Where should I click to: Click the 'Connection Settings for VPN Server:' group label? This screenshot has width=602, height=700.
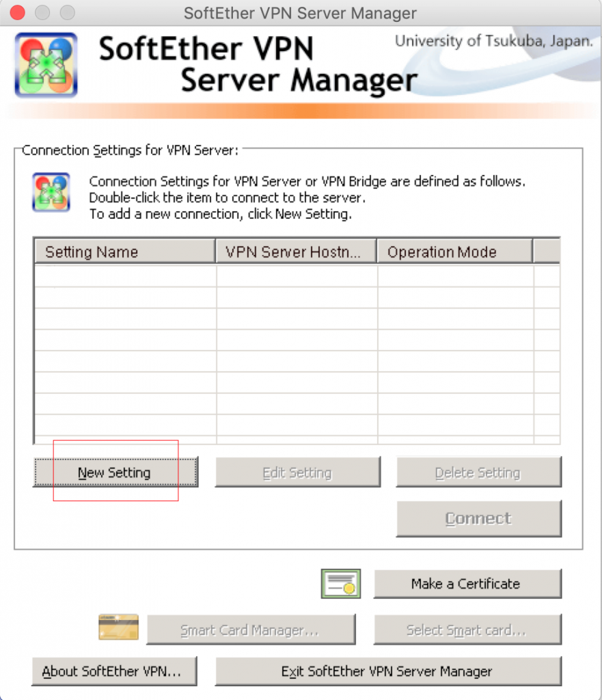pyautogui.click(x=130, y=150)
